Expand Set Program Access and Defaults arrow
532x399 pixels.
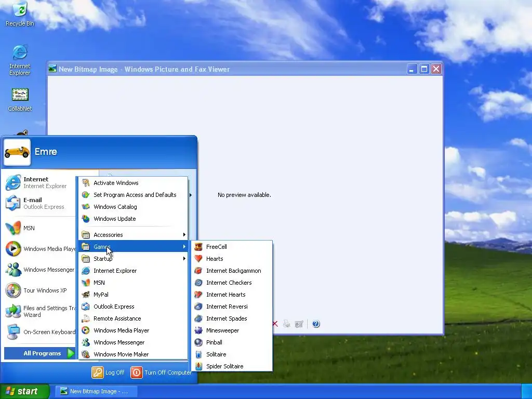pyautogui.click(x=191, y=195)
